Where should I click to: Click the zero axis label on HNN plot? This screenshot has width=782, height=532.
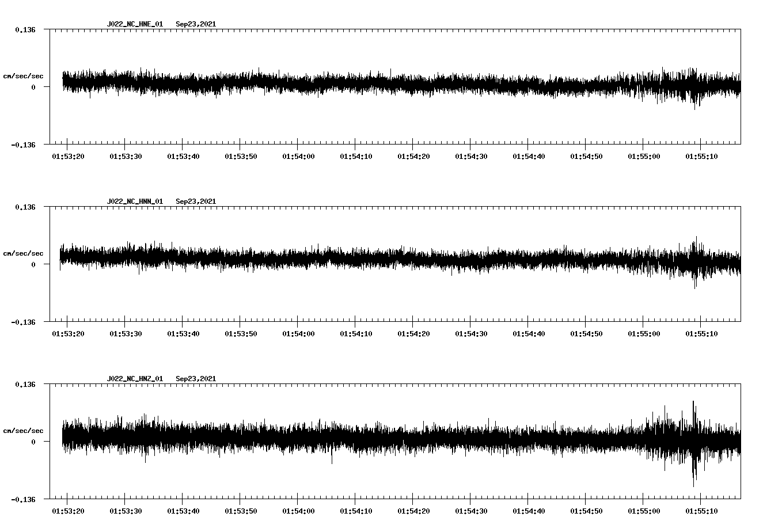tap(33, 264)
